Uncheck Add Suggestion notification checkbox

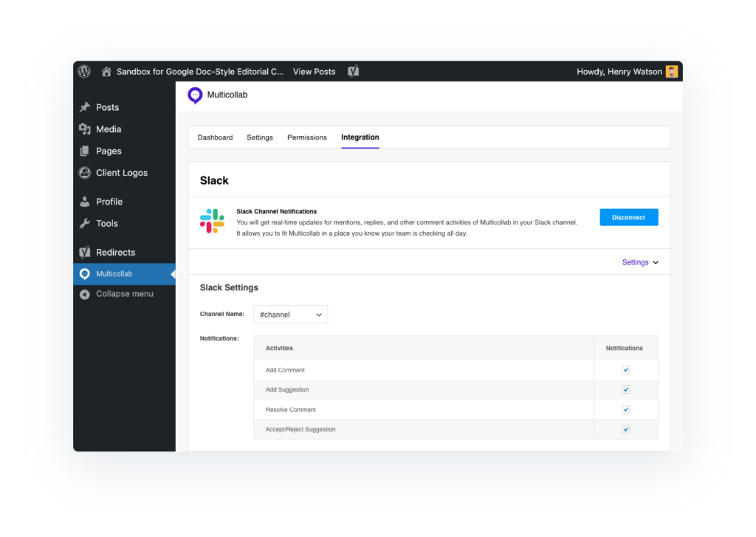[x=626, y=390]
